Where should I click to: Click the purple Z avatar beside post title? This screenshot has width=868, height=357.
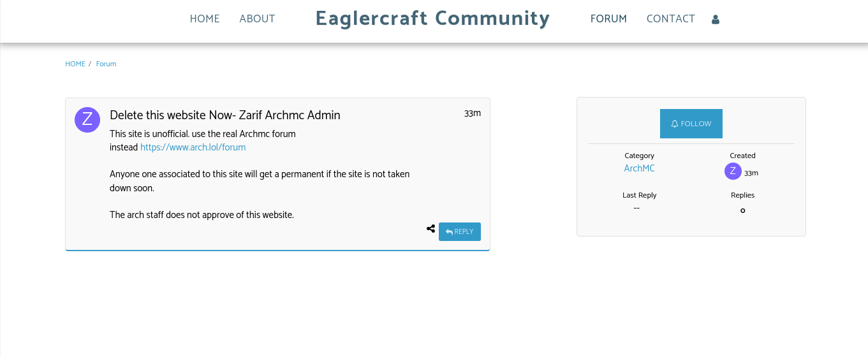[87, 120]
